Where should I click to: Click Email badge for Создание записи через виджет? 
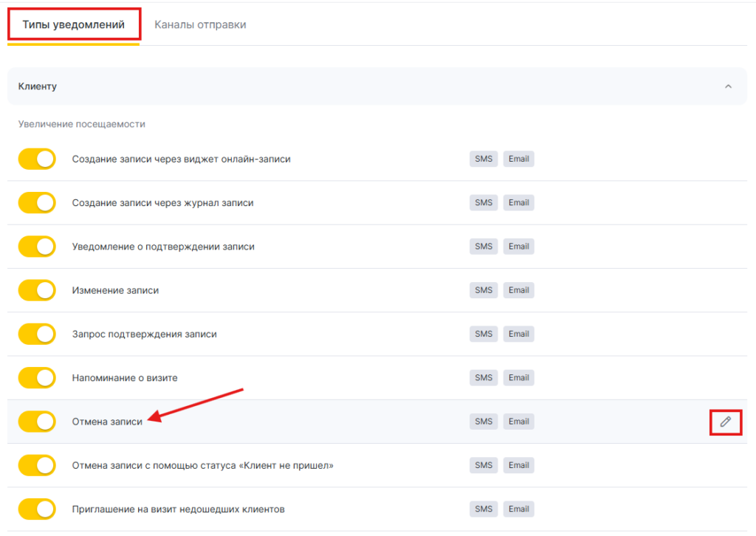pos(518,159)
